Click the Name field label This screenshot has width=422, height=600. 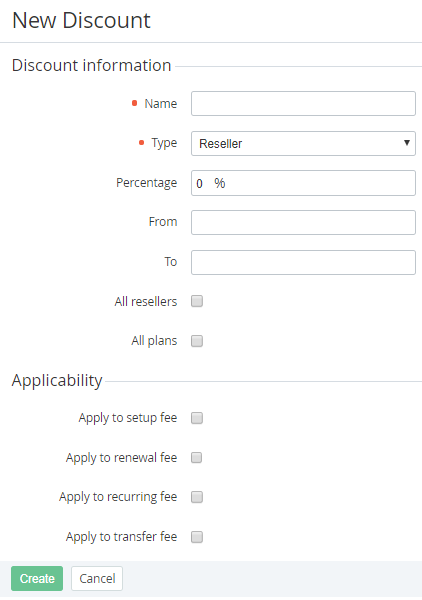[161, 104]
